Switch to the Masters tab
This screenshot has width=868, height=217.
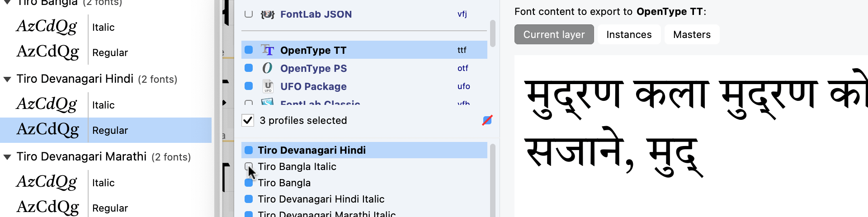pos(692,35)
